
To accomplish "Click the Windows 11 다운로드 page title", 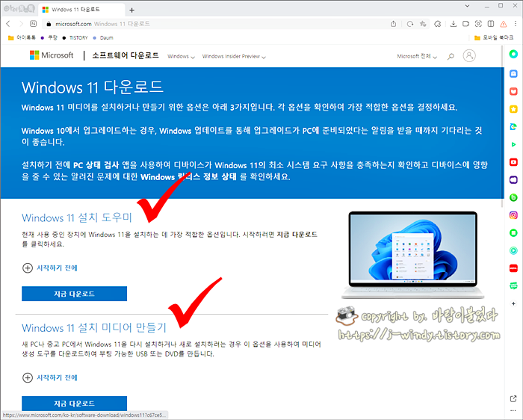I will 93,87.
